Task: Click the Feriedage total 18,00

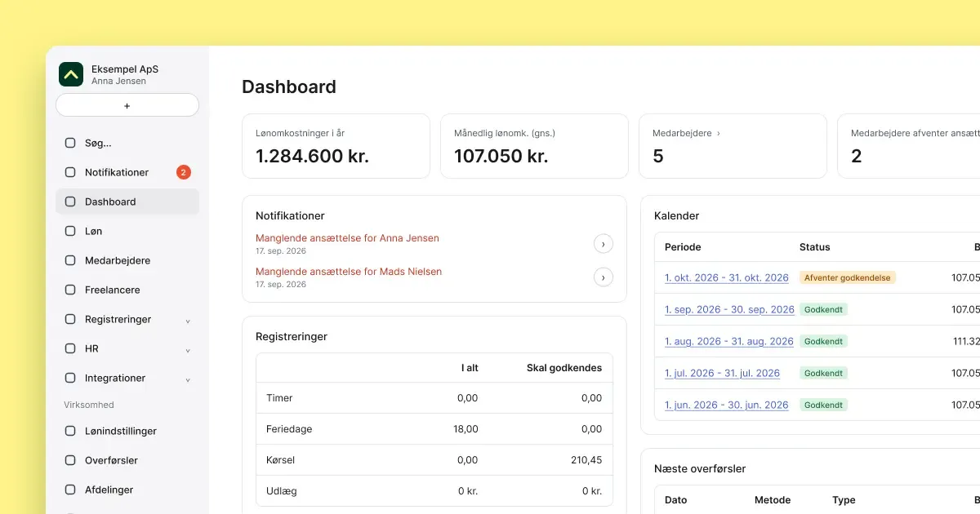Action: (x=465, y=429)
